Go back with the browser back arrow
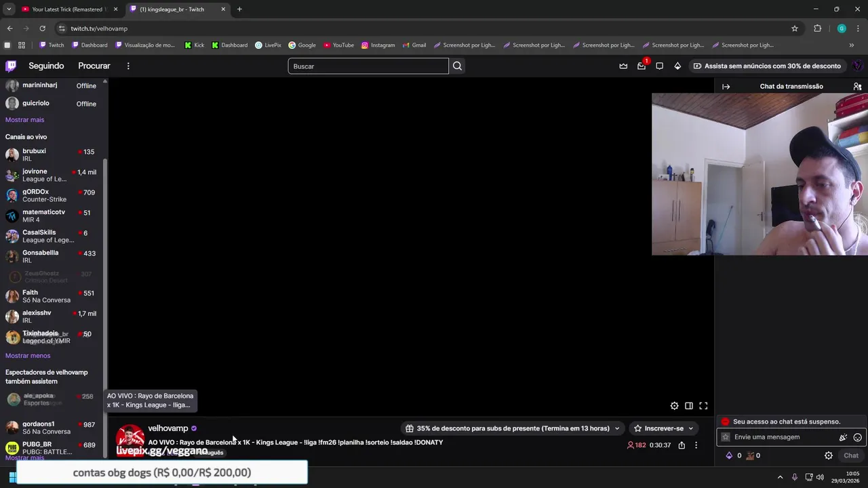Viewport: 868px width, 488px height. coord(9,28)
